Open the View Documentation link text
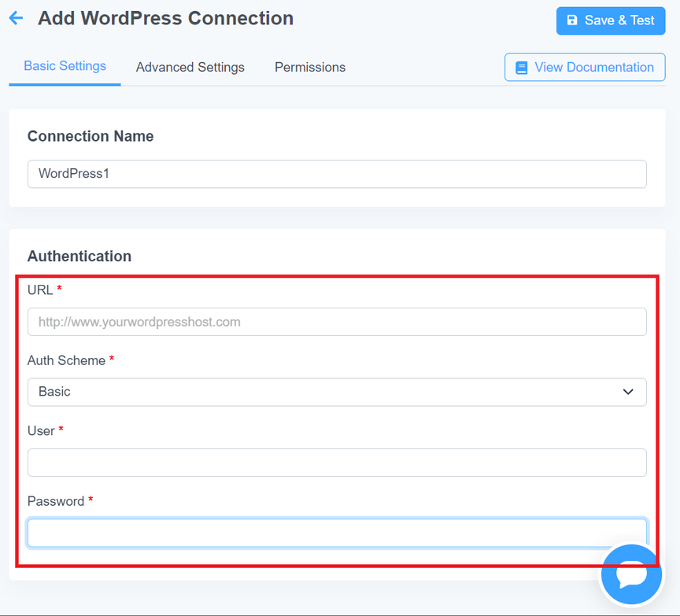Image resolution: width=680 pixels, height=616 pixels. (593, 67)
